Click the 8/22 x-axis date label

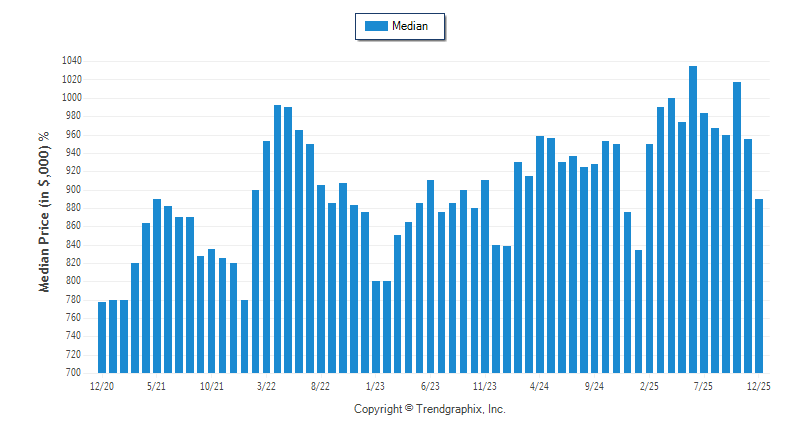(x=321, y=385)
